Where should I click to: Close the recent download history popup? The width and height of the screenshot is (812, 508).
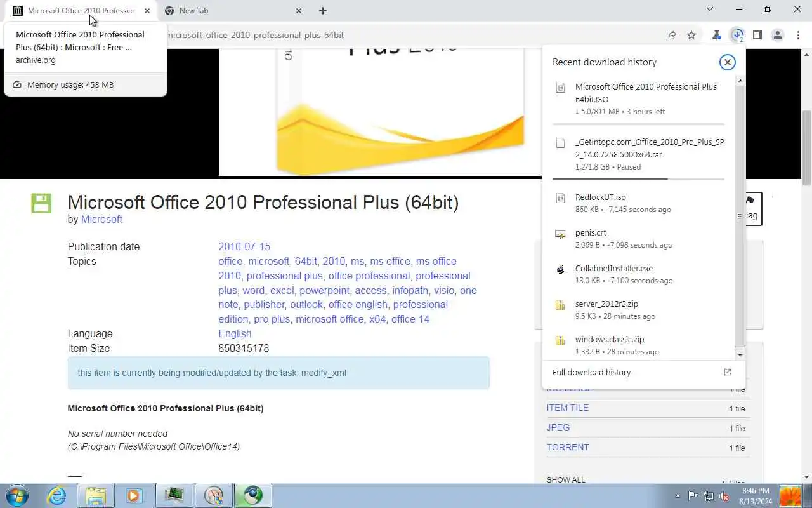(727, 62)
